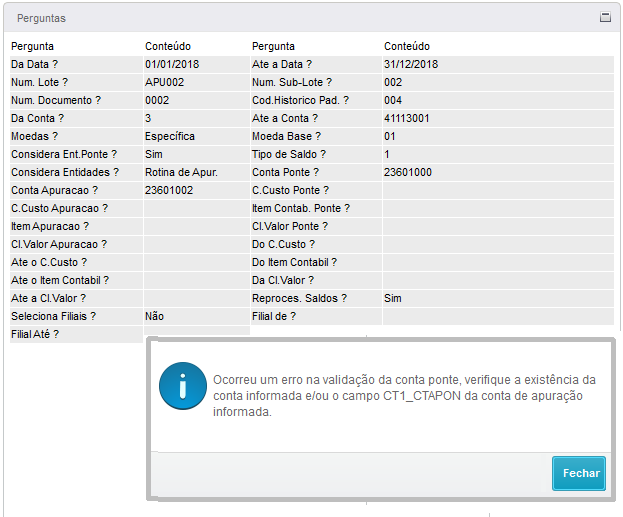Click Seleciona Filiais value Não
623x517 pixels.
tap(155, 316)
